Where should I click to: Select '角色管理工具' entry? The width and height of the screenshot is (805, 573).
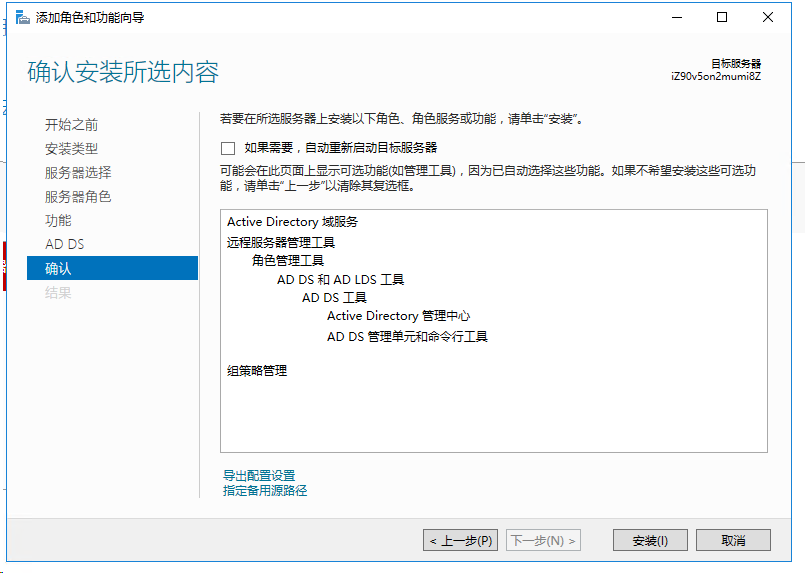click(x=288, y=261)
